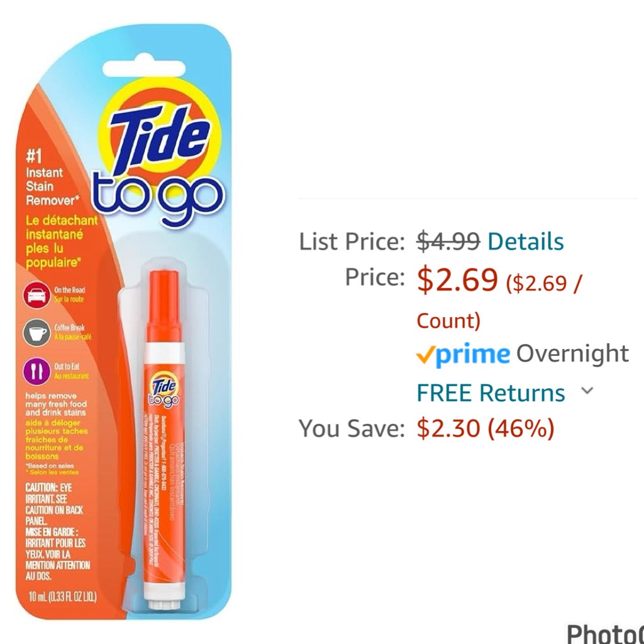The width and height of the screenshot is (644, 644).
Task: Select the $2.69 price text
Action: pos(457,280)
